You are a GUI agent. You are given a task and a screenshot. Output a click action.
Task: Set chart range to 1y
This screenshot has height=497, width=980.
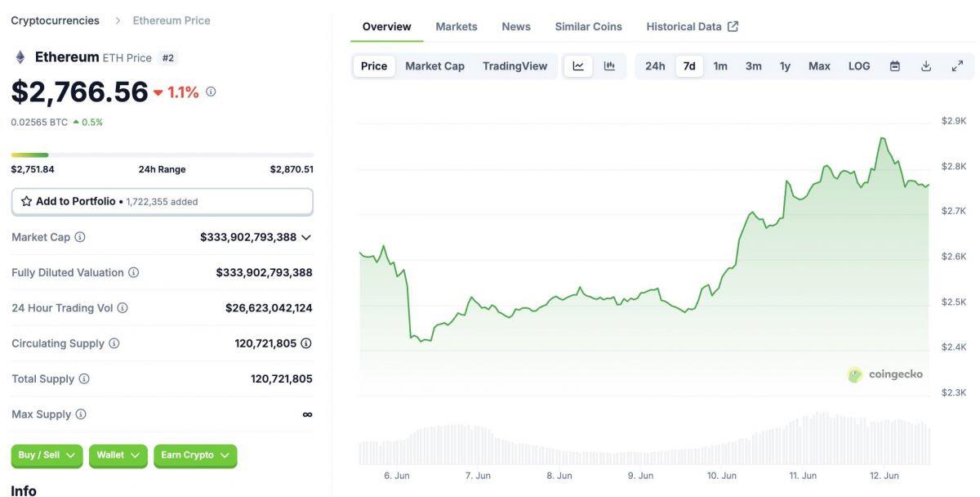coord(785,66)
